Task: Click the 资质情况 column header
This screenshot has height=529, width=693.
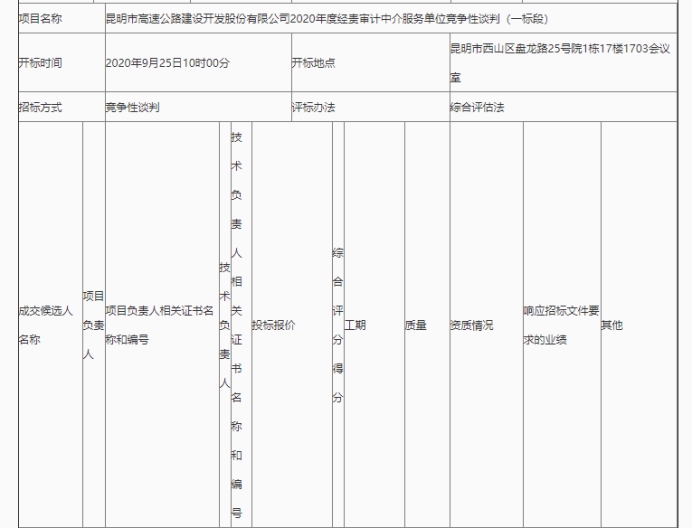Action: tap(472, 325)
